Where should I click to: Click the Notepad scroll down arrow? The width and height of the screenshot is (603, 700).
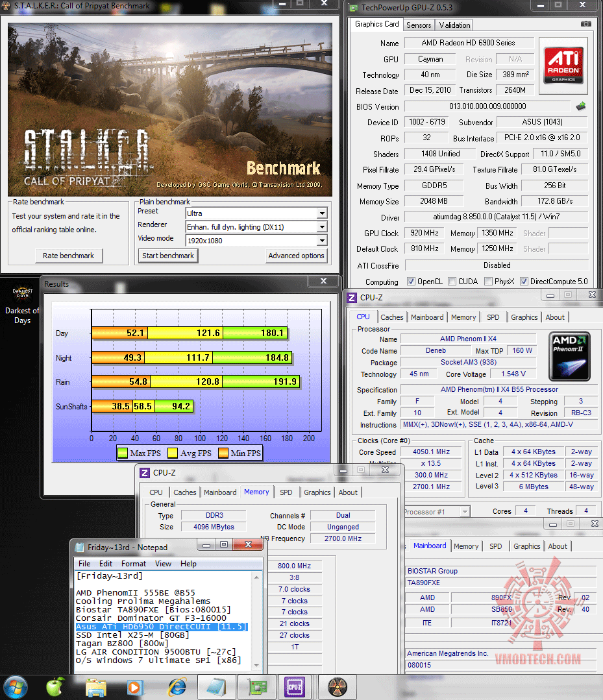pyautogui.click(x=256, y=665)
